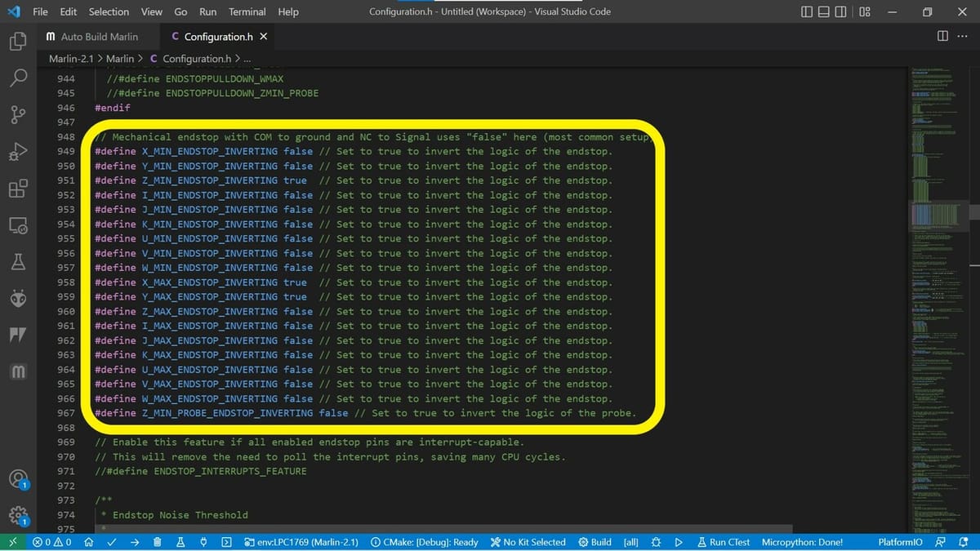
Task: Open the Run menu
Action: (x=207, y=11)
